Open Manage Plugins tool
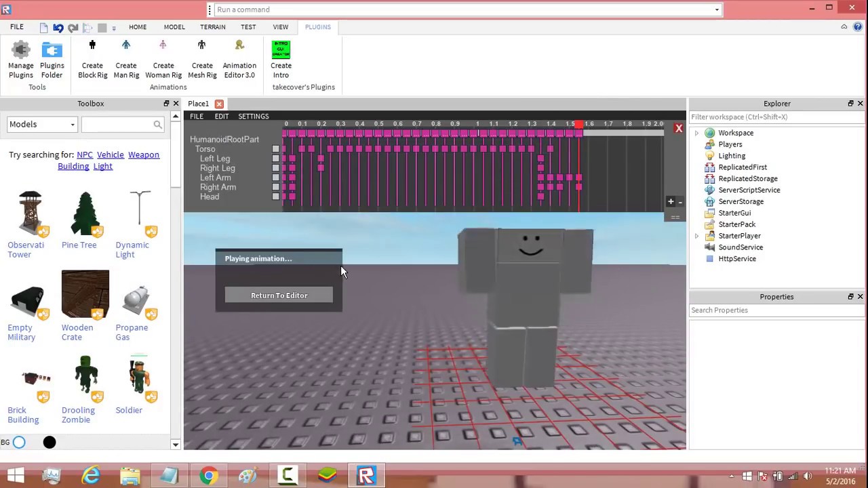 click(21, 60)
